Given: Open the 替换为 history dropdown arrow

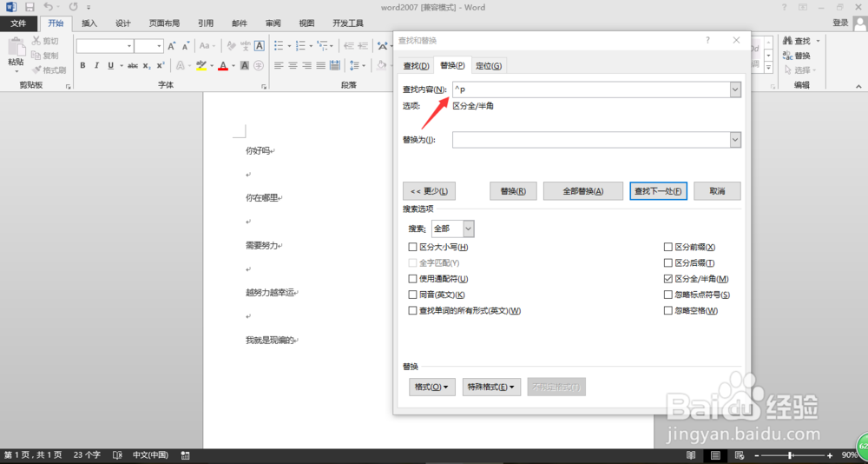Looking at the screenshot, I should [x=735, y=140].
